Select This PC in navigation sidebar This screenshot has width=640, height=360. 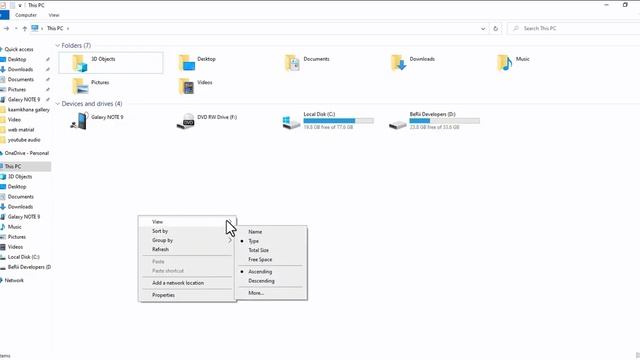point(25,166)
